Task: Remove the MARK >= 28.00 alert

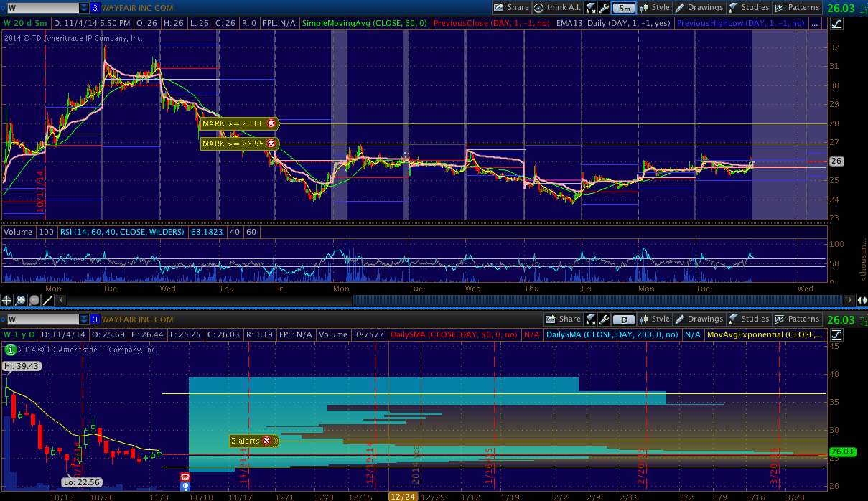Action: point(271,123)
